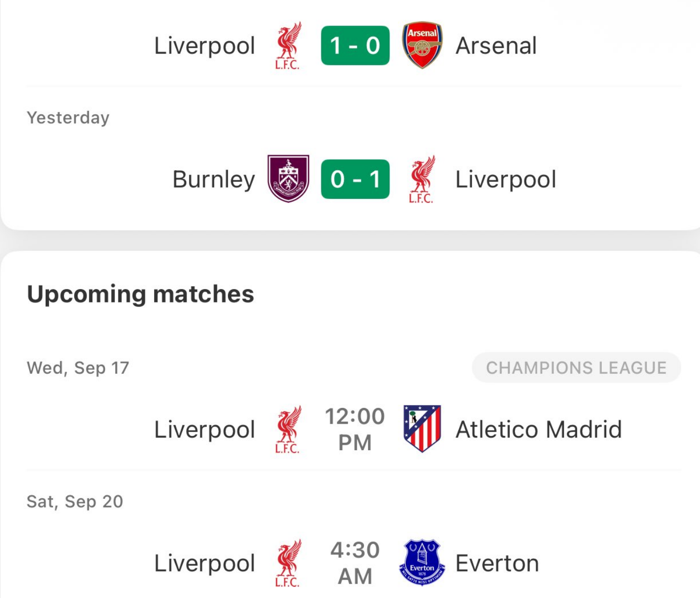Tap Liverpool crest in Everton fixture
The height and width of the screenshot is (598, 700).
point(288,563)
